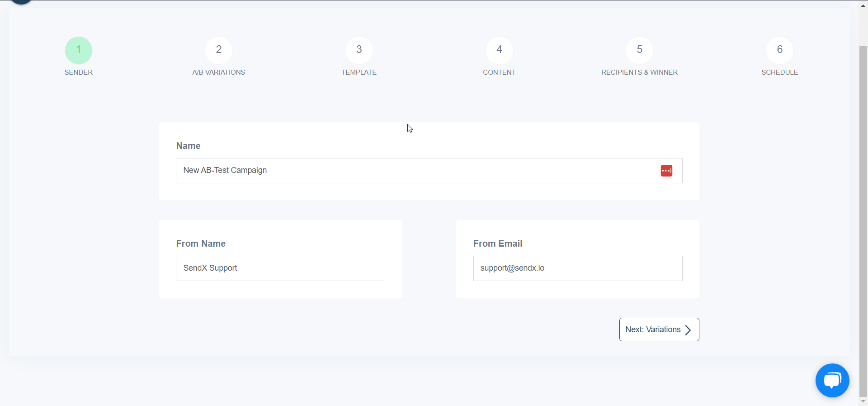Click the "From Email" label

(498, 244)
